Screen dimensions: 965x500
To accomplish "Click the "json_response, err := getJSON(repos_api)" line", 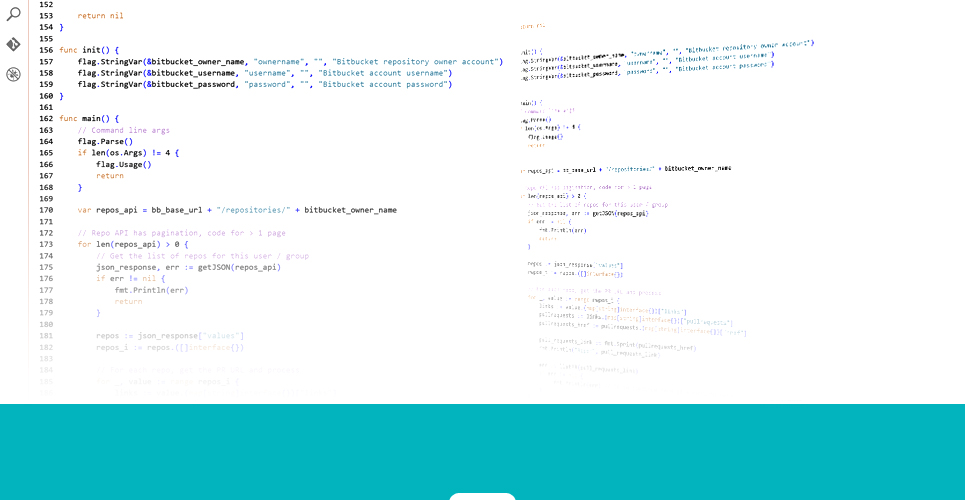I will coord(188,267).
